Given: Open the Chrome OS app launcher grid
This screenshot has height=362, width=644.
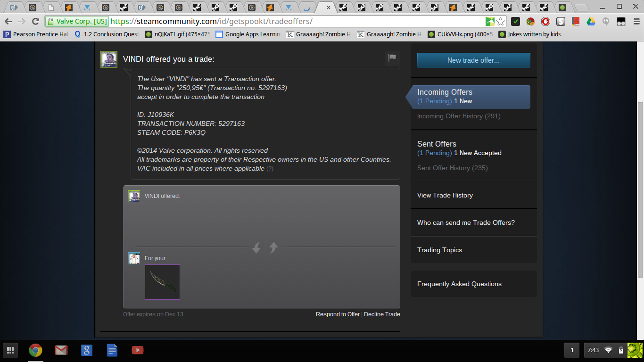Looking at the screenshot, I should coord(10,350).
